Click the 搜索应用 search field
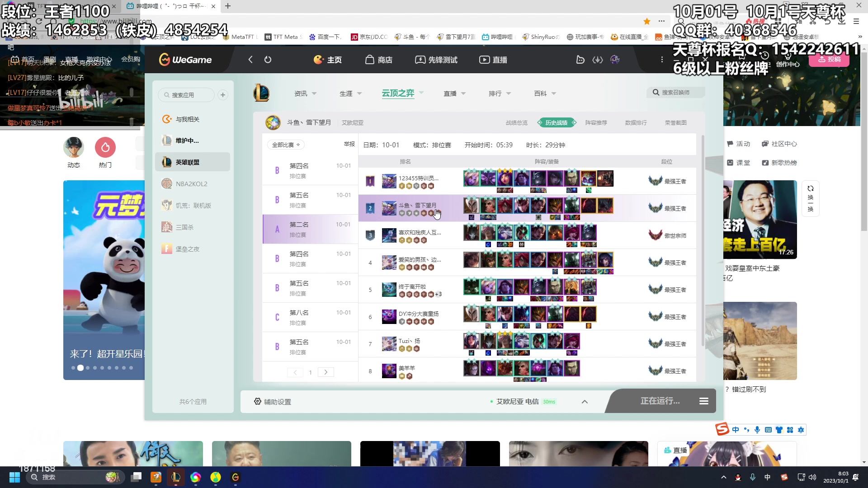This screenshot has width=868, height=488. coord(186,95)
